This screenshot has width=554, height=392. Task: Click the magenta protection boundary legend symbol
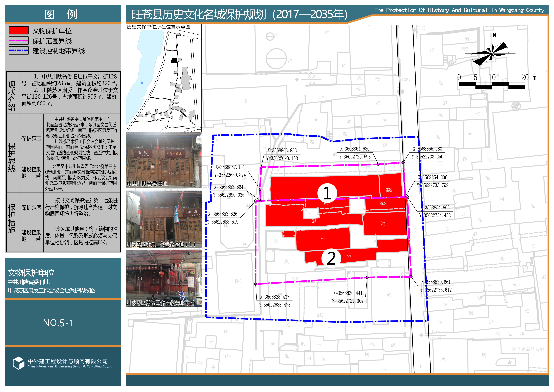click(x=19, y=41)
